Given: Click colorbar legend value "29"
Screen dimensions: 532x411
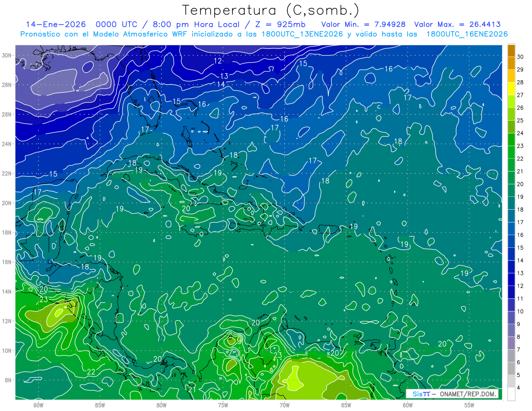Looking at the screenshot, I should click(520, 70).
